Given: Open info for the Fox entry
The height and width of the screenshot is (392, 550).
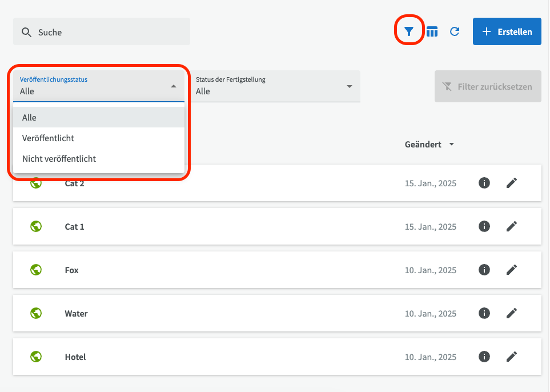Looking at the screenshot, I should coord(484,270).
